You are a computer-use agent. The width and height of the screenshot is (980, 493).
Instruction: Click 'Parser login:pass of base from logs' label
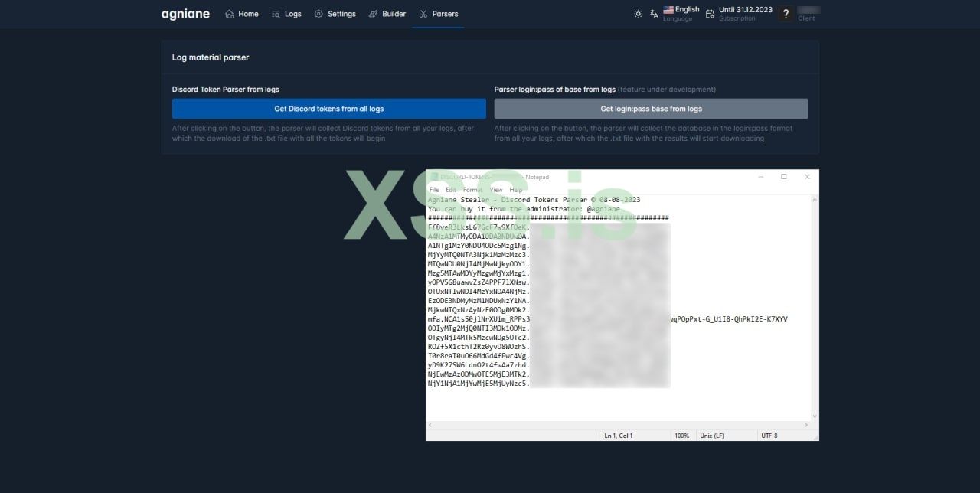point(555,90)
